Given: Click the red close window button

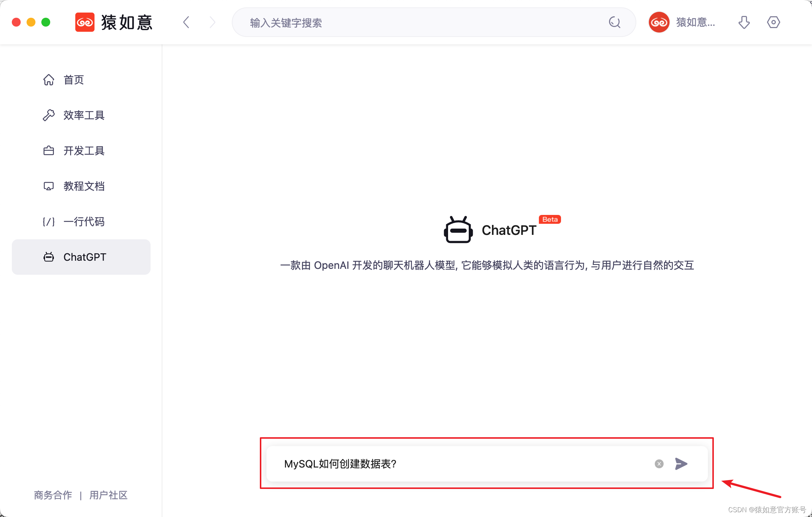Looking at the screenshot, I should pos(16,22).
